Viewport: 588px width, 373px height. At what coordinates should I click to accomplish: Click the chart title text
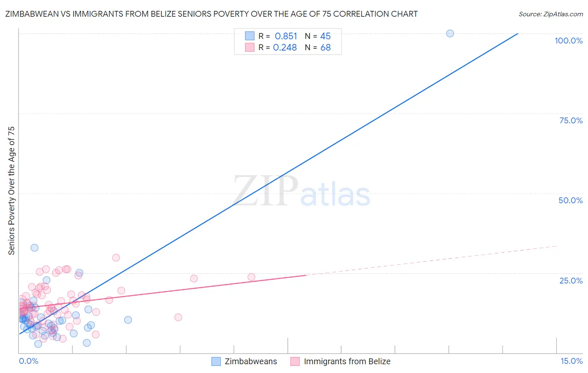tap(211, 14)
